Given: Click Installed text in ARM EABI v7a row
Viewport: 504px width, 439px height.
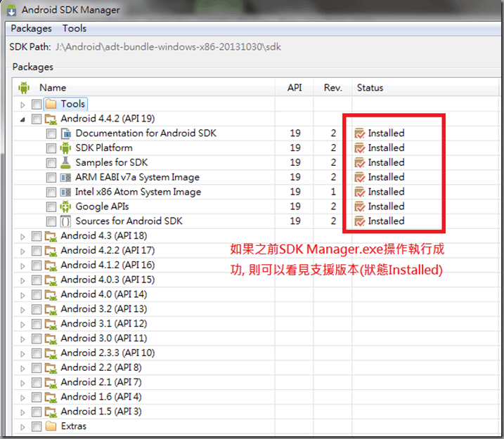Looking at the screenshot, I should [x=386, y=177].
